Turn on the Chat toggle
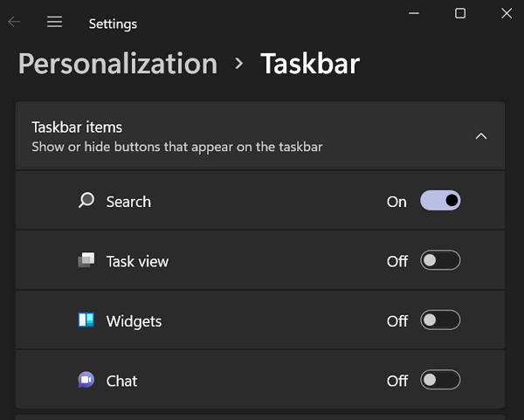This screenshot has width=524, height=420. (440, 380)
